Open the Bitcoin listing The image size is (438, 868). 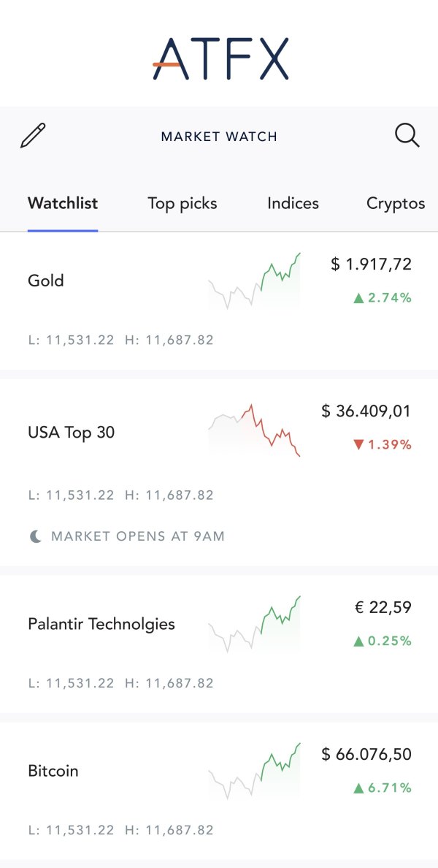(219, 791)
